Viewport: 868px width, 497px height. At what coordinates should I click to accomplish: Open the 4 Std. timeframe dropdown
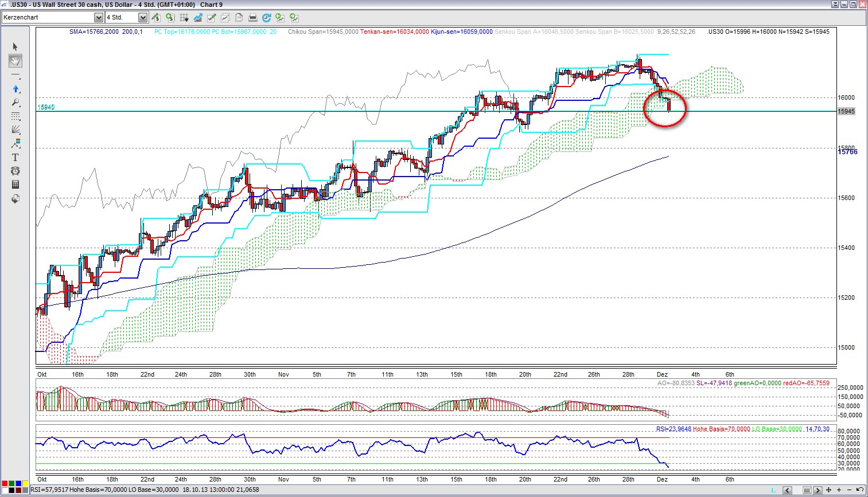143,18
